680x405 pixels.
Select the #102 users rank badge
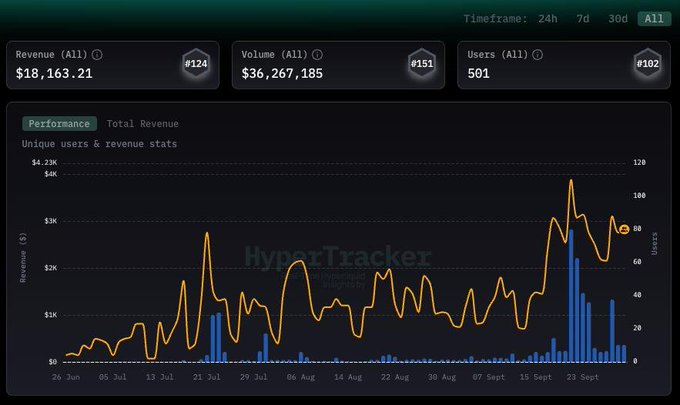(x=647, y=64)
